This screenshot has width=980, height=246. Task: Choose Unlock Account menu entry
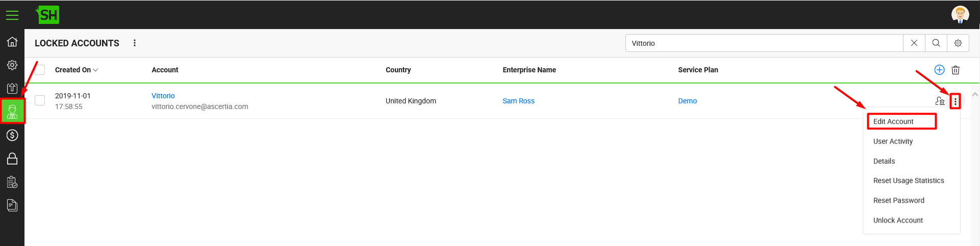click(898, 220)
